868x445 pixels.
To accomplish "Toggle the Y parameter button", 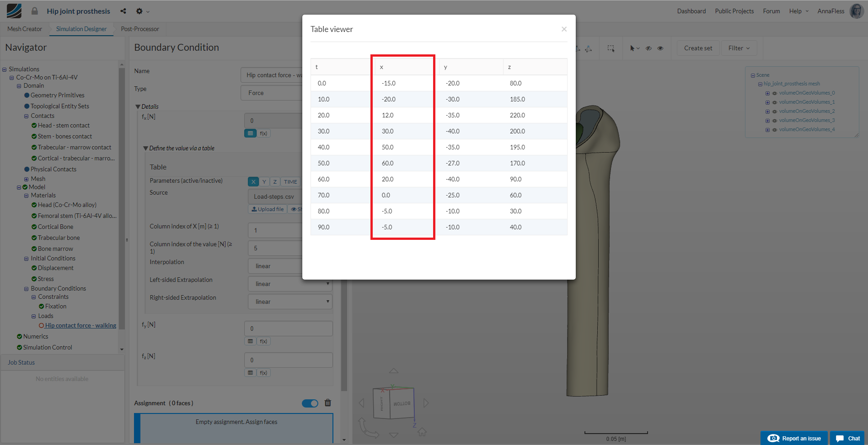I will coord(264,182).
